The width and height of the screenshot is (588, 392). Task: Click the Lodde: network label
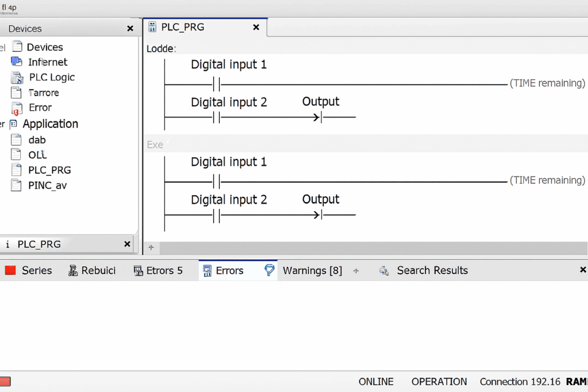161,49
